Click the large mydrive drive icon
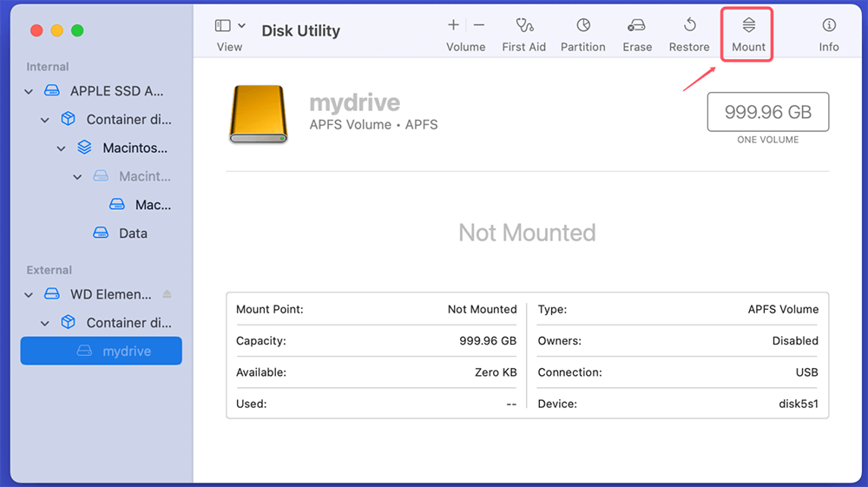Viewport: 868px width, 487px height. [x=258, y=114]
